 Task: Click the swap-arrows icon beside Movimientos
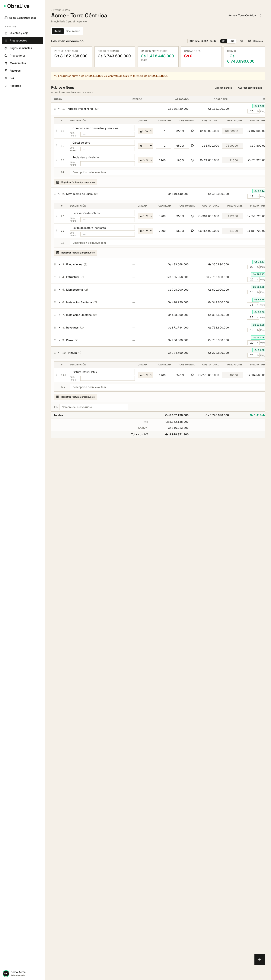coord(6,63)
